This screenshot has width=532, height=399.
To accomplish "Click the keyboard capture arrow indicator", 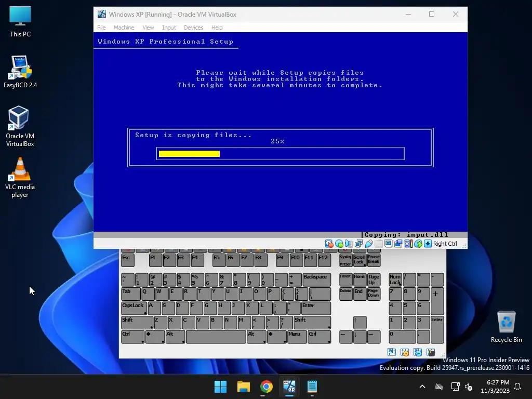I will [428, 244].
